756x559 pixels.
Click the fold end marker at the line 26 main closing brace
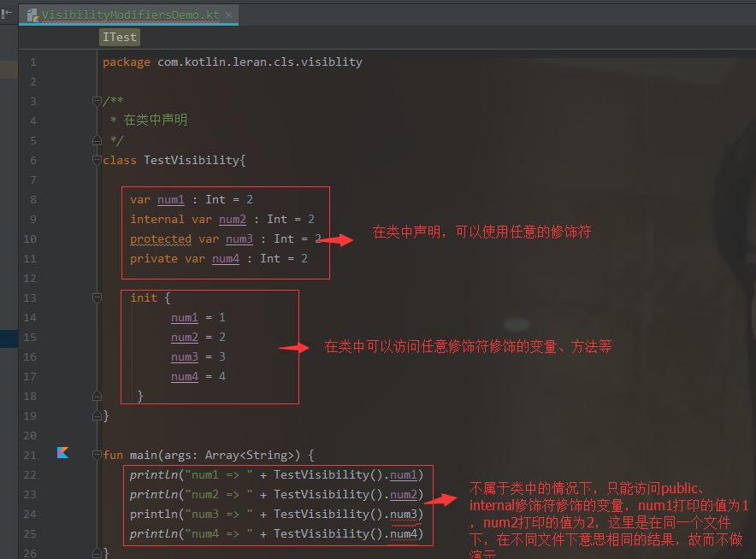97,553
